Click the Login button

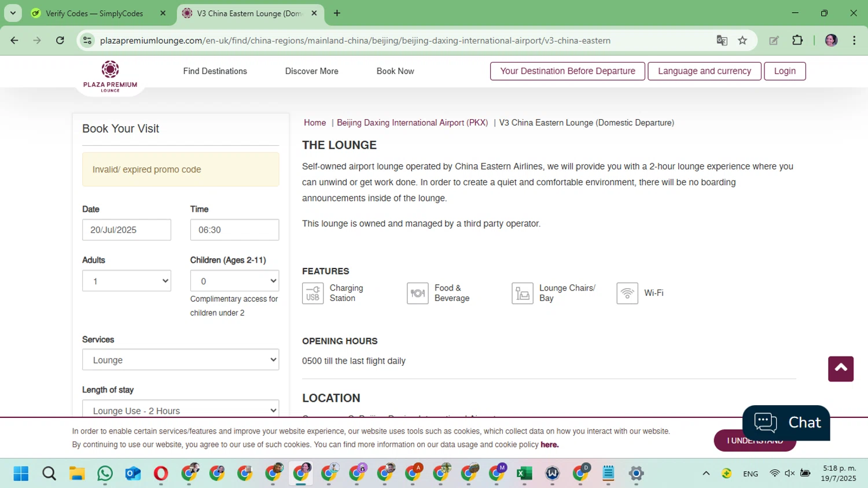(x=785, y=71)
